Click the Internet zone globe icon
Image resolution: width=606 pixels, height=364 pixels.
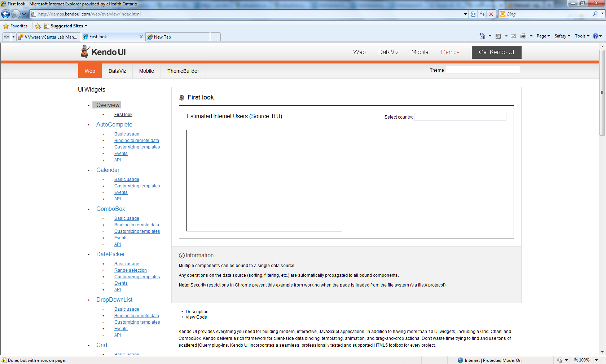460,360
